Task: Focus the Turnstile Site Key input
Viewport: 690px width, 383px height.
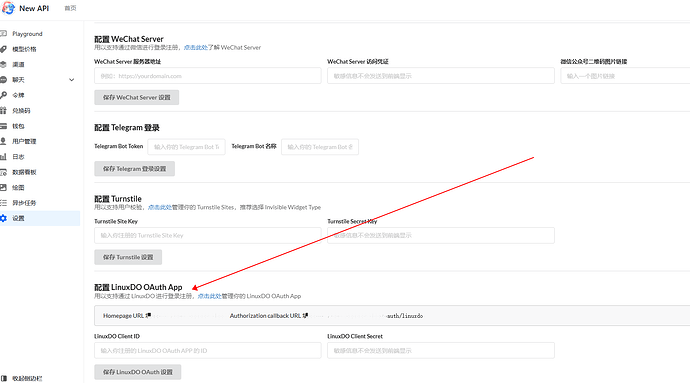Action: tap(208, 236)
